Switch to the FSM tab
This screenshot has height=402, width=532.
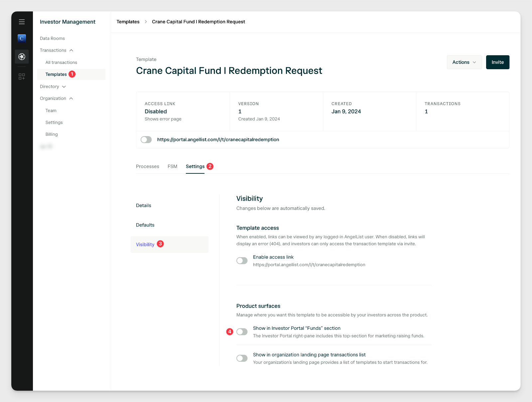[172, 166]
